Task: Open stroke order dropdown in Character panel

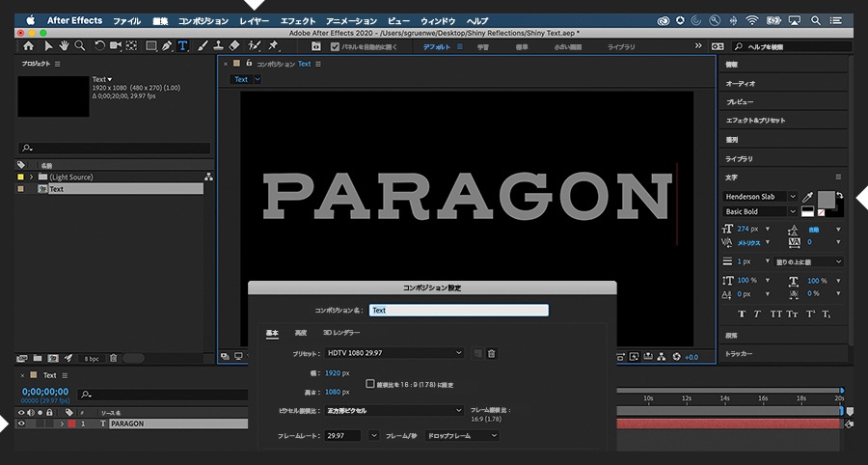Action: coord(808,261)
